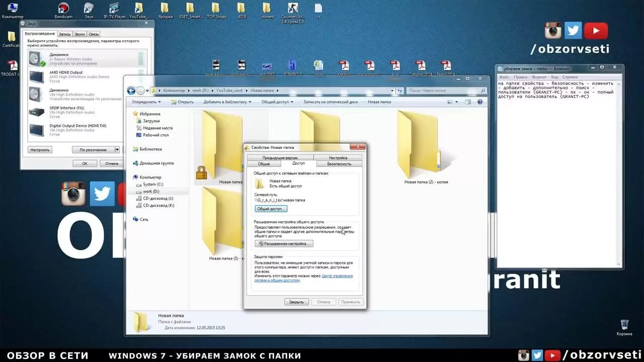The image size is (644, 362).
Task: Select the Компьютер desktop icon
Action: click(13, 10)
